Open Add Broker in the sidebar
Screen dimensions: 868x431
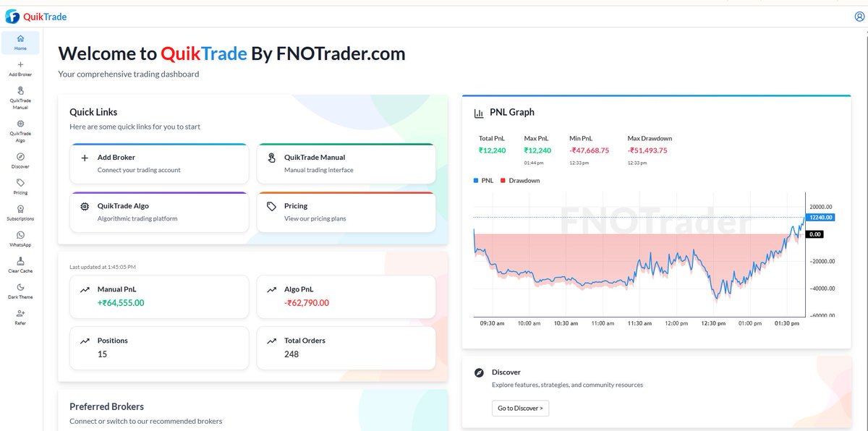pos(20,69)
